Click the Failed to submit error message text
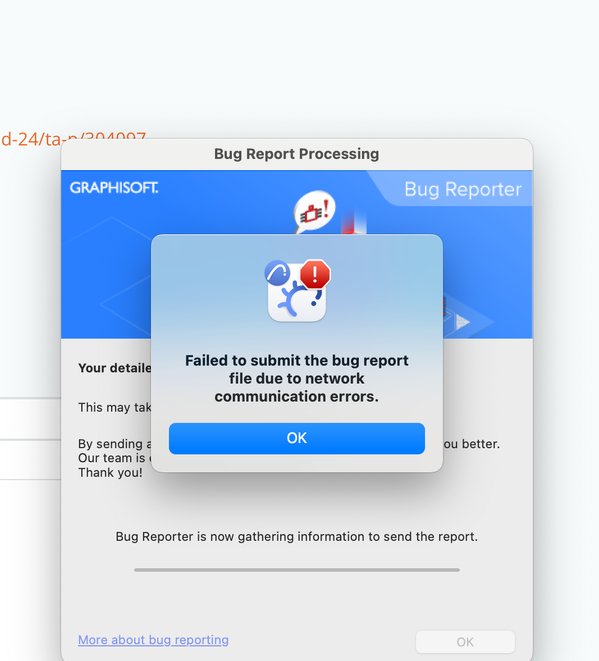This screenshot has width=599, height=661. [x=297, y=379]
